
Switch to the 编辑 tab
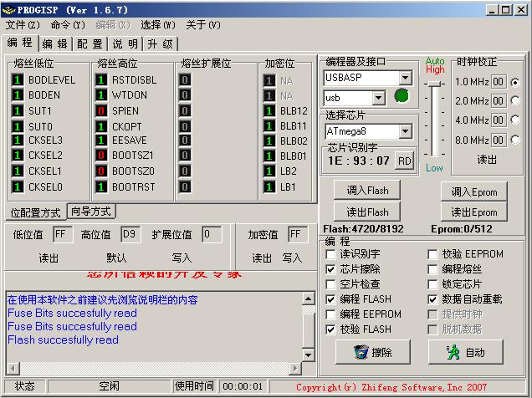[55, 43]
